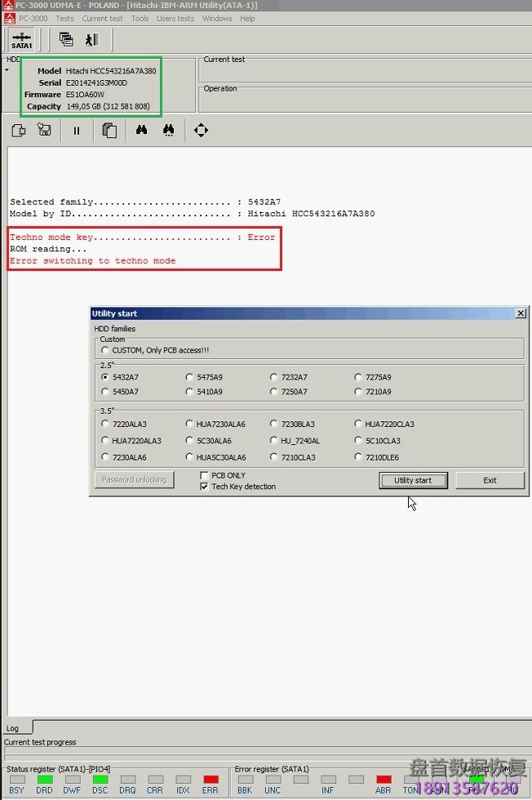Uncheck the Tech Key detection checkbox
The width and height of the screenshot is (532, 800).
pos(205,487)
